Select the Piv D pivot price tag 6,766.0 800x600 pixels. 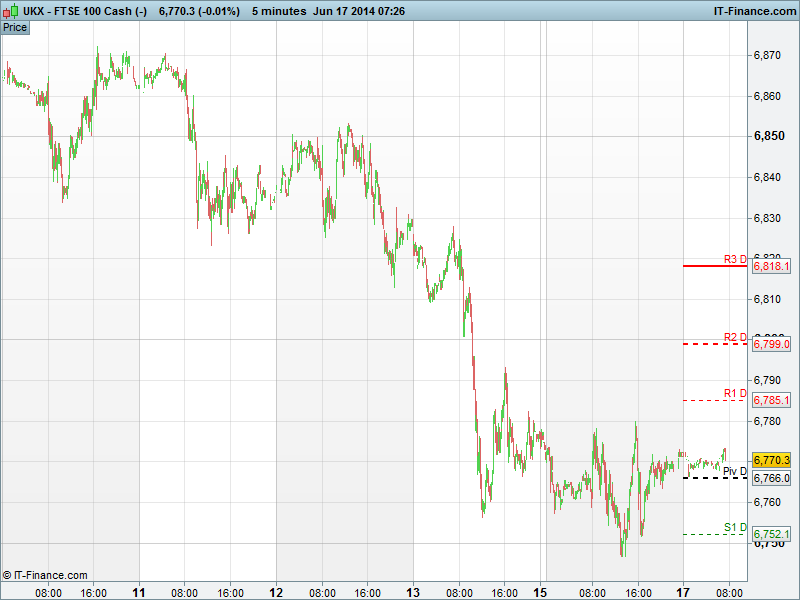point(771,479)
